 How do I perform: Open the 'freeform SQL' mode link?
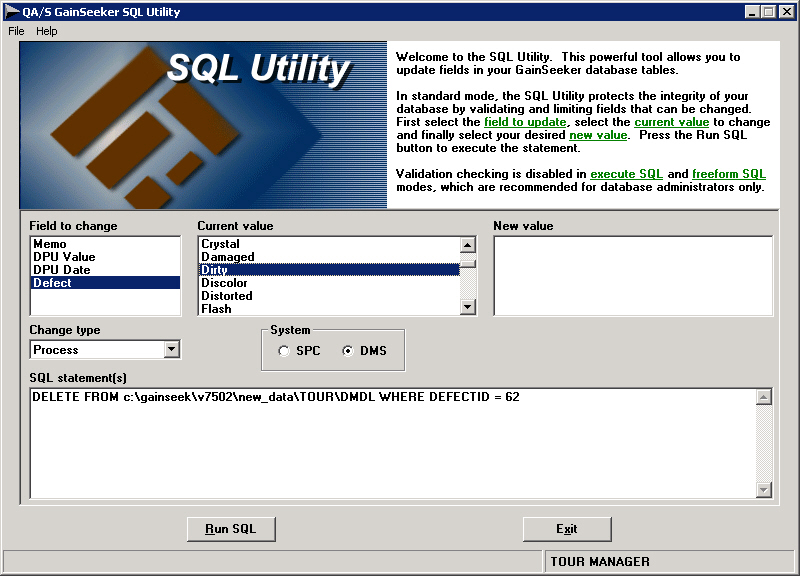(728, 174)
